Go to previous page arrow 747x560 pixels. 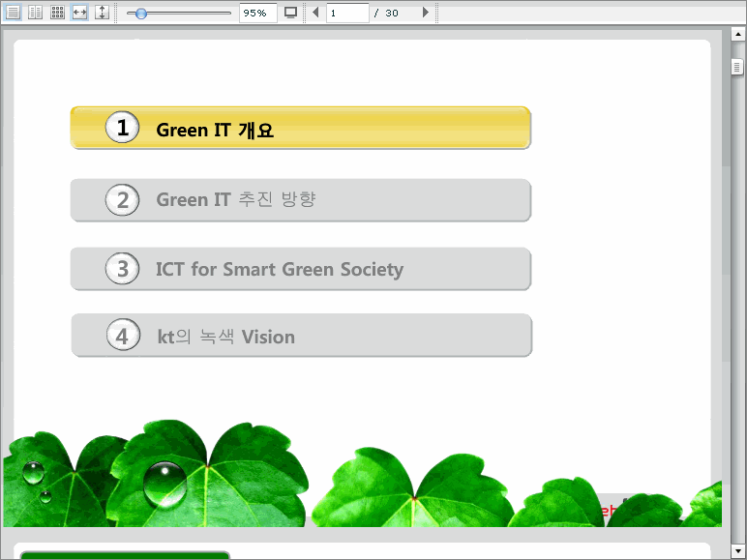click(x=315, y=13)
